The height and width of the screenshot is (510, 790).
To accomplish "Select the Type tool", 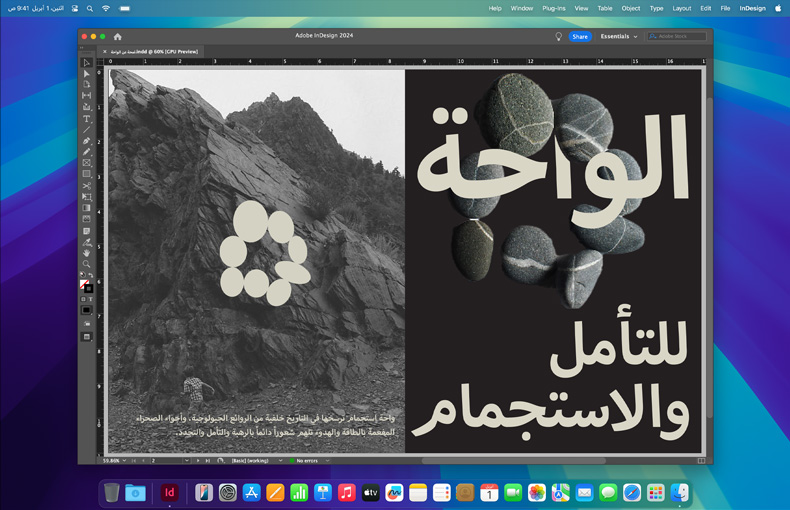I will pyautogui.click(x=87, y=119).
